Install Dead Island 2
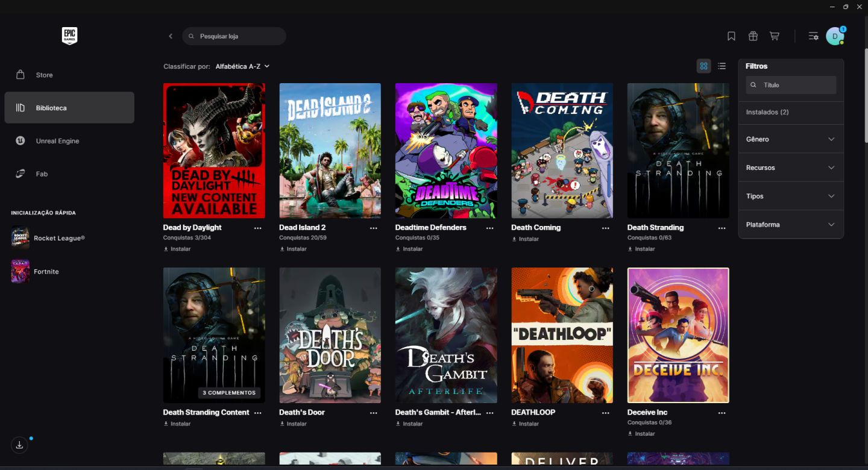The image size is (868, 470). pyautogui.click(x=293, y=249)
